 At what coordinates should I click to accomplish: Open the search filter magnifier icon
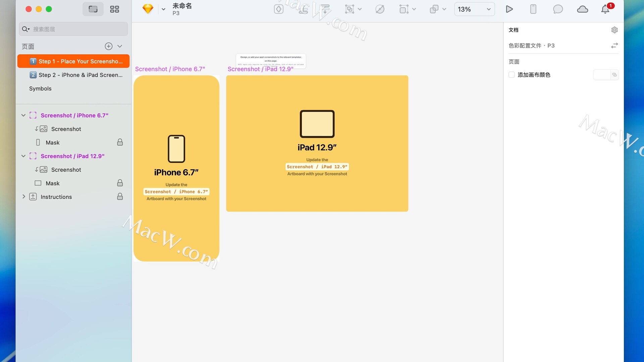tap(26, 29)
